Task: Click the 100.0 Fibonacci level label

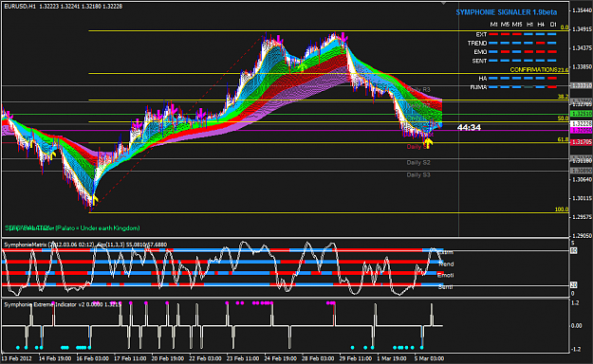Action: pyautogui.click(x=562, y=209)
